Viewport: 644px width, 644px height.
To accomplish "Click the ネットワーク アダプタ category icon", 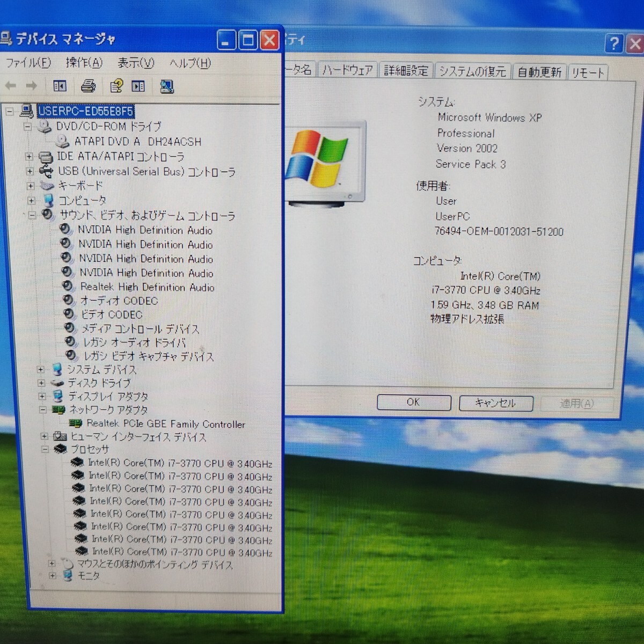I will tap(58, 410).
